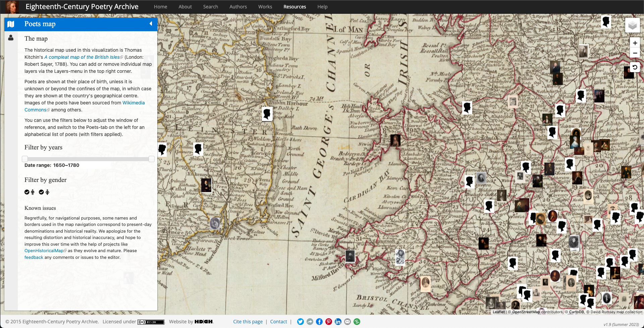The height and width of the screenshot is (328, 644).
Task: Click the poet portrait marker near Caernarvon in Wales
Action: pyautogui.click(x=395, y=140)
